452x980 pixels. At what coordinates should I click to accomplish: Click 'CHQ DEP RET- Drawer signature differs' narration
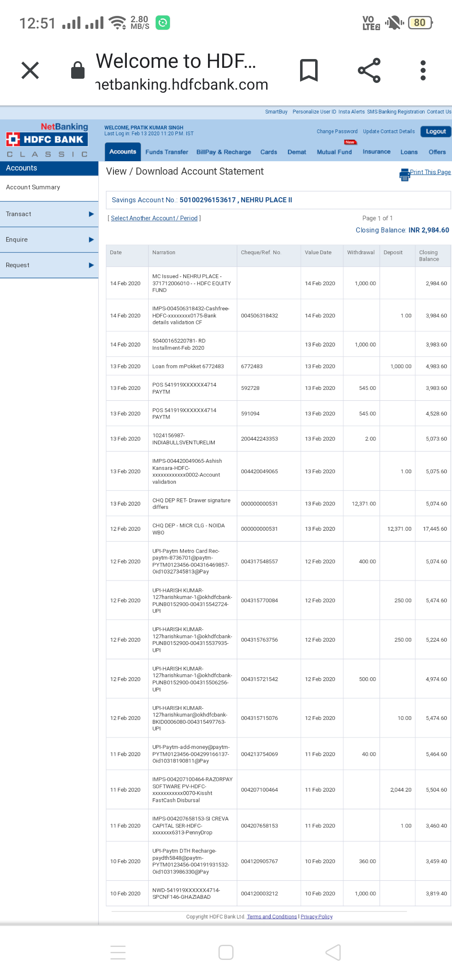191,504
